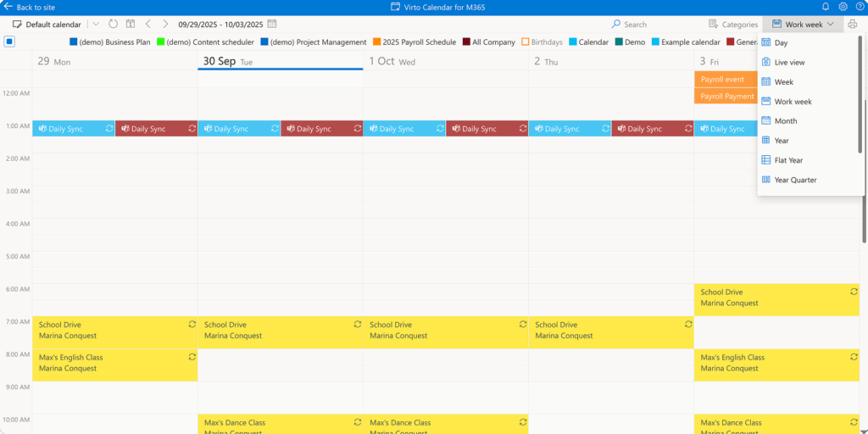Open the Payroll Payment event on Friday
This screenshot has height=434, width=868.
(726, 97)
